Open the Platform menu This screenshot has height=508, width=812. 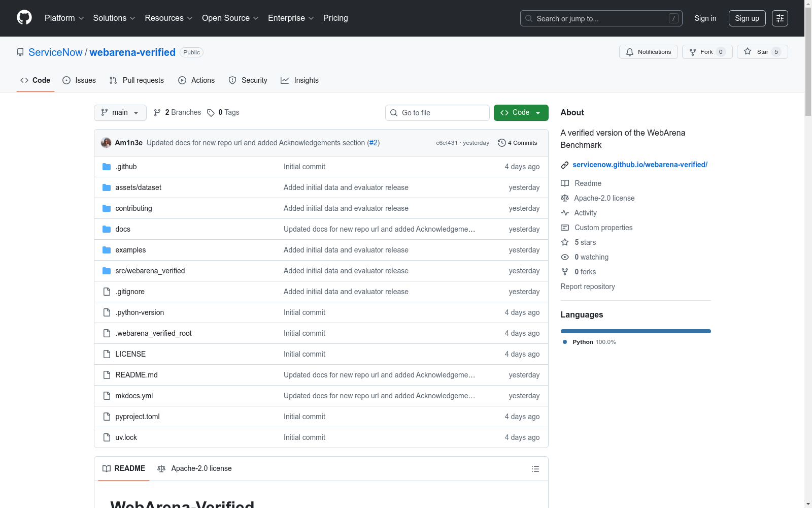(64, 18)
